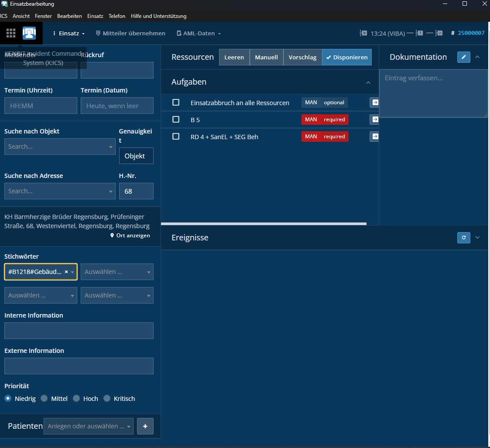Click the pencil edit icon beside Dokumentation
The height and width of the screenshot is (448, 490).
[x=463, y=57]
